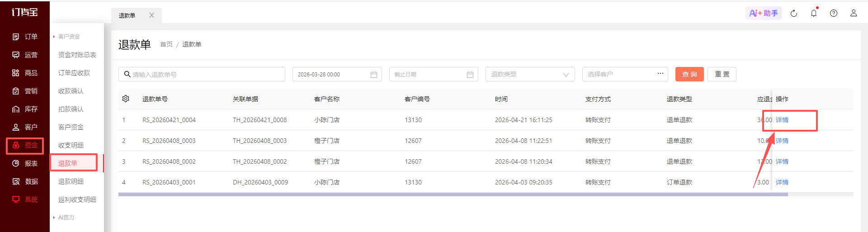Image resolution: width=868 pixels, height=232 pixels.
Task: Click the 首页 breadcrumb link
Action: [x=166, y=44]
